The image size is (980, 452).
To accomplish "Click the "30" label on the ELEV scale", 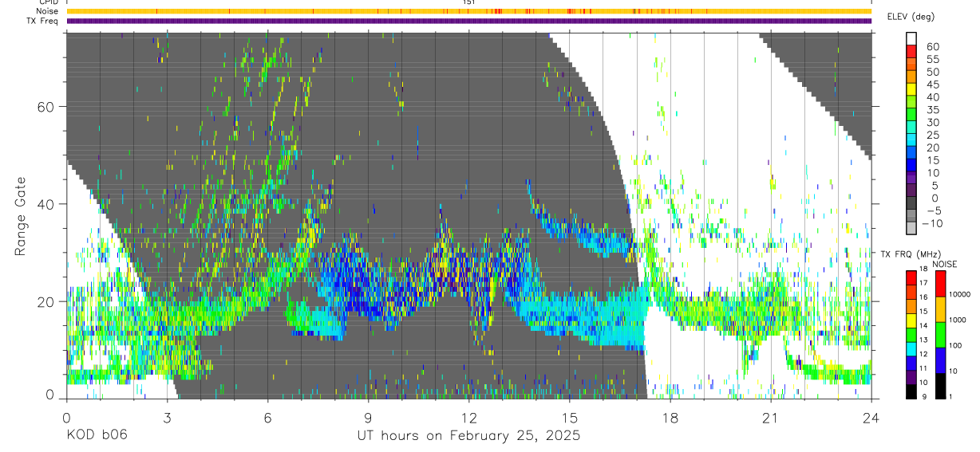I will coord(931,122).
